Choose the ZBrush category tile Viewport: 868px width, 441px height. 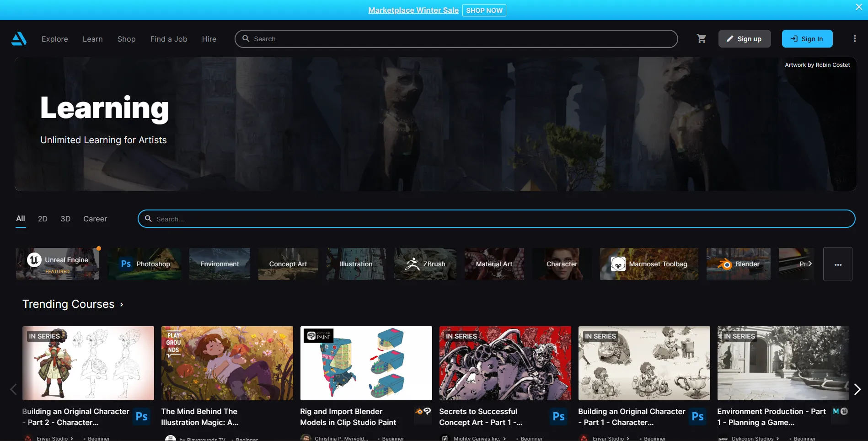[425, 264]
